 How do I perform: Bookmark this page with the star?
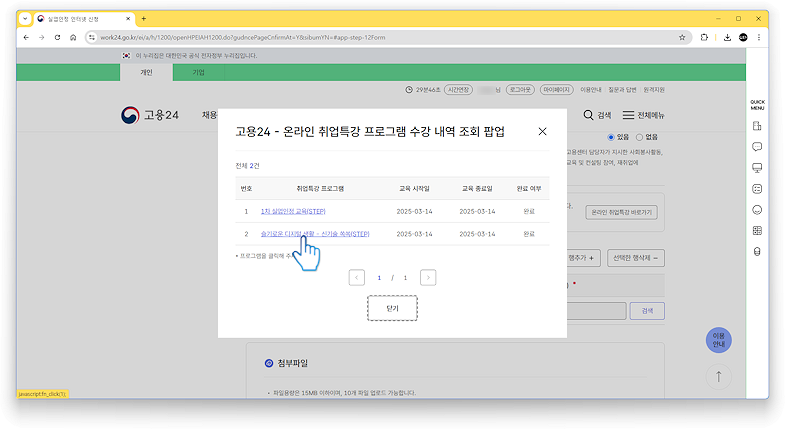coord(682,37)
